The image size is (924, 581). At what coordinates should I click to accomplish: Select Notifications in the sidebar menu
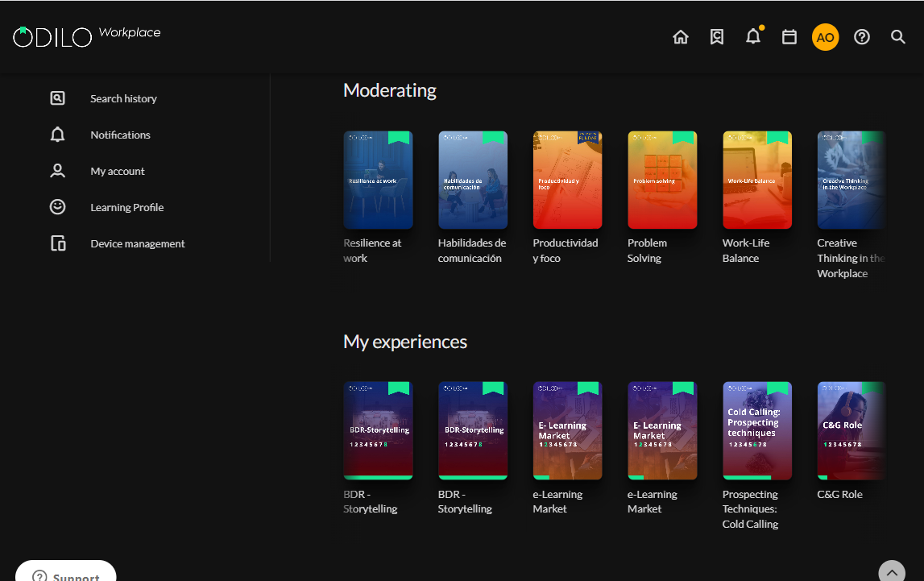[x=120, y=135]
